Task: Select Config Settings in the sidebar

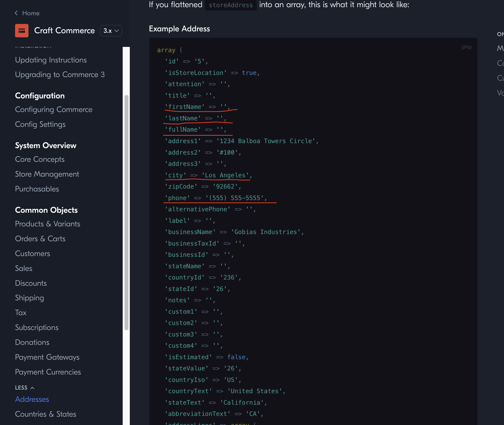Action: pos(40,124)
